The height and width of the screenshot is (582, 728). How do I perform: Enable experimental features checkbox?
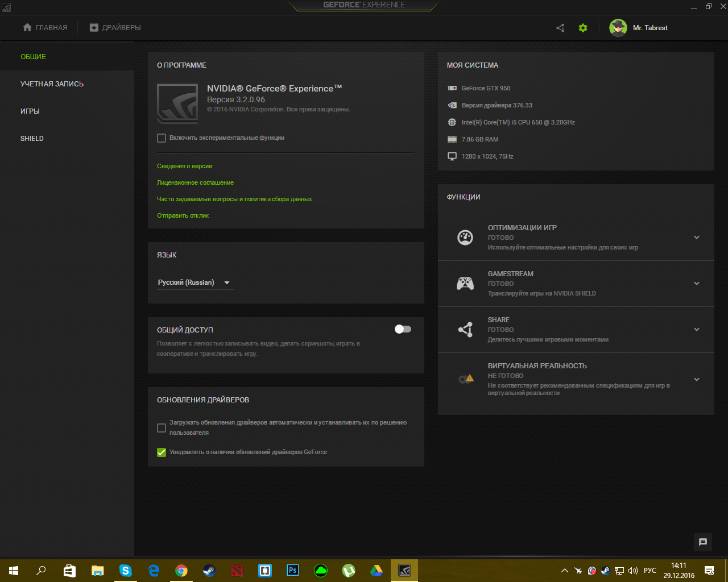point(162,138)
